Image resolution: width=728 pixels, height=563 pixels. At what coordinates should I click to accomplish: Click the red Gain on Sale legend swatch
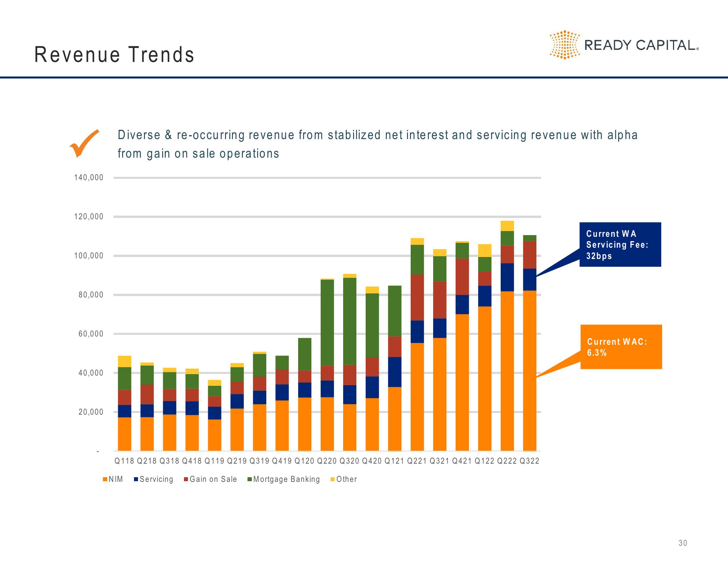pos(186,479)
